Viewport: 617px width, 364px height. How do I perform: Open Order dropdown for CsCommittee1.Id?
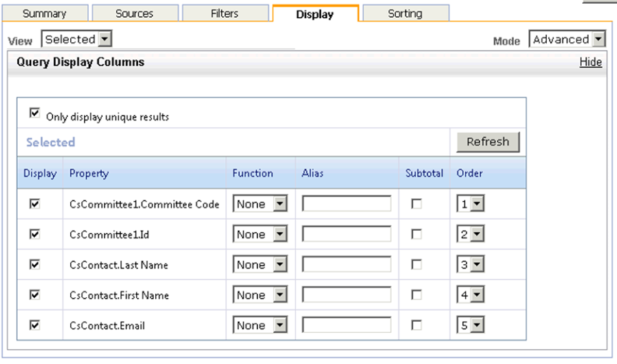click(471, 234)
